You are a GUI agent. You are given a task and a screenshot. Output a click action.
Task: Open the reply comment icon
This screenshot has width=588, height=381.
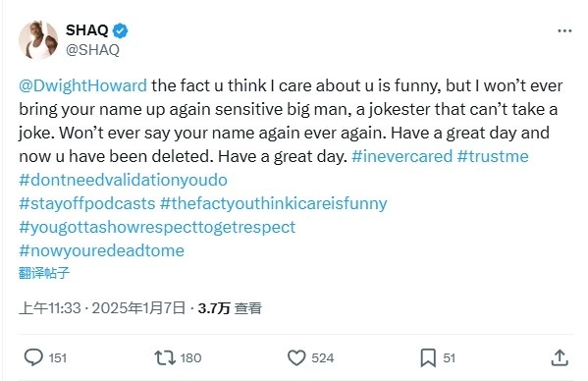pyautogui.click(x=33, y=357)
